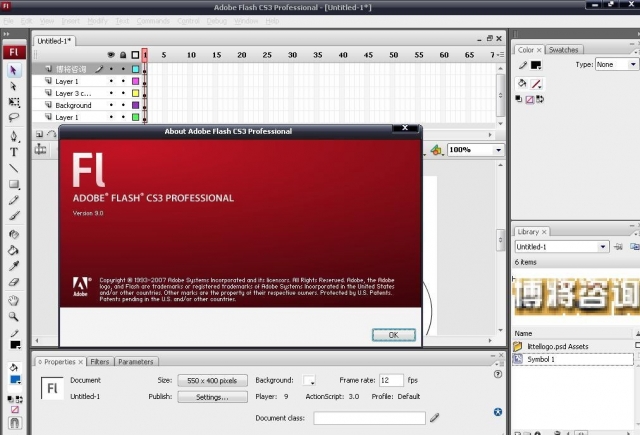Select the Rectangle tool
The image size is (640, 435).
tap(14, 184)
